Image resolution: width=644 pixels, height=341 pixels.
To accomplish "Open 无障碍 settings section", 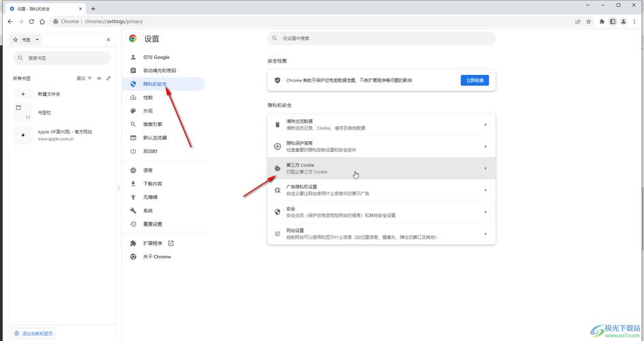I will (164, 197).
